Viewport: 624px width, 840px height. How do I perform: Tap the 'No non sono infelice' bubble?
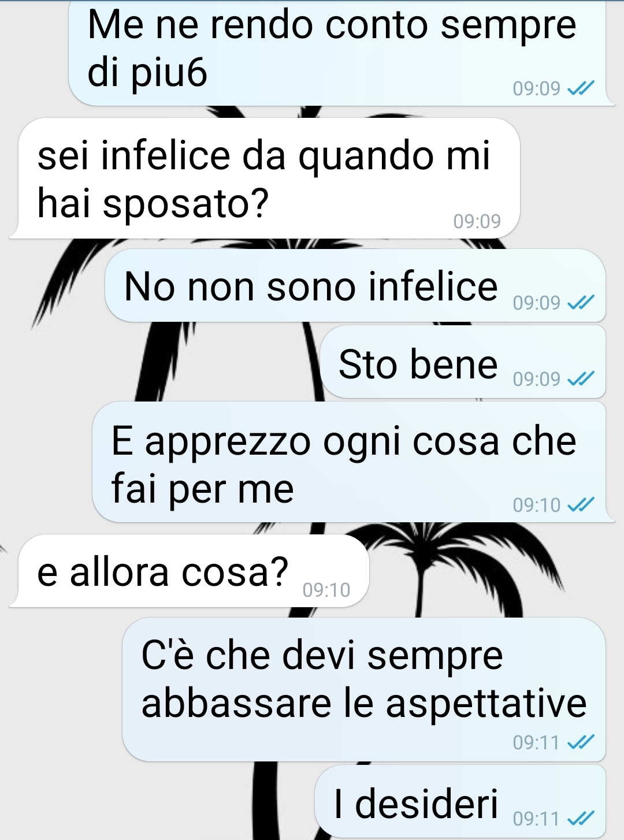coord(355,285)
